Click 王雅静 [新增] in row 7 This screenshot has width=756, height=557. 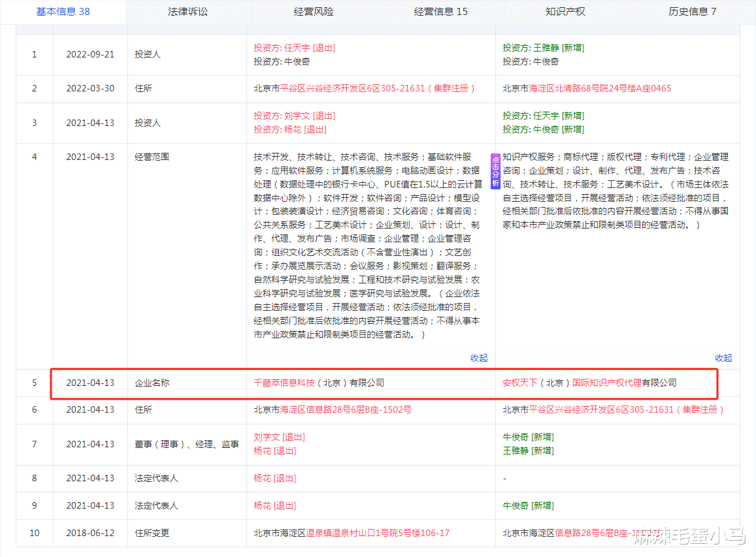528,451
